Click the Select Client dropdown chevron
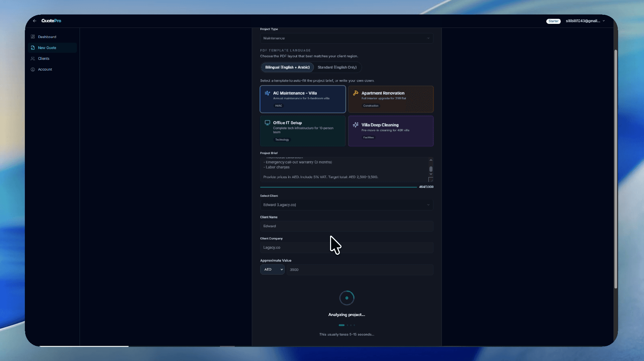Screen dimensions: 644x361 point(428,205)
